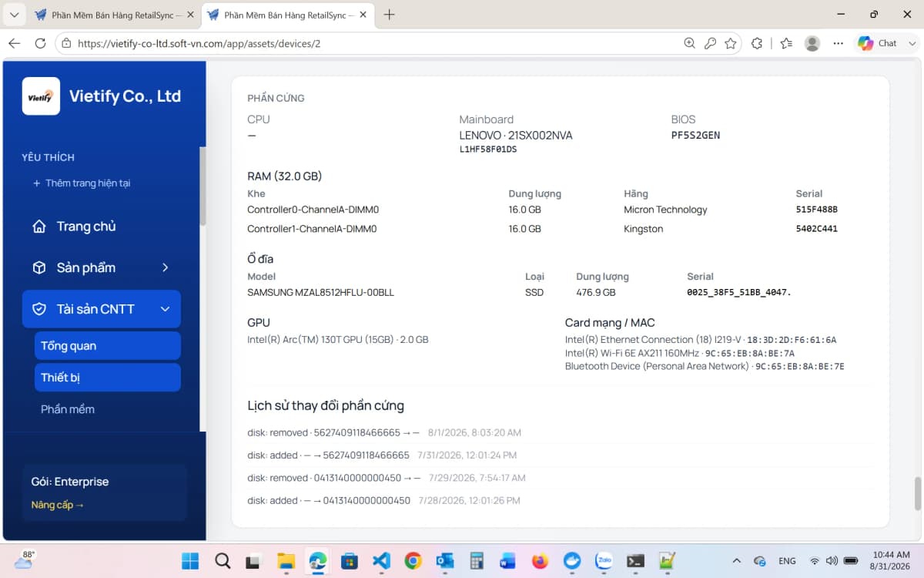Add current page via Thêm trang hiện tại
924x578 pixels.
tap(82, 183)
